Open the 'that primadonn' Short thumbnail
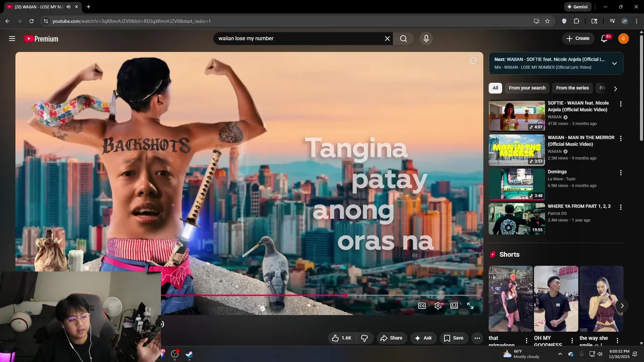Image resolution: width=644 pixels, height=362 pixels. point(510,299)
